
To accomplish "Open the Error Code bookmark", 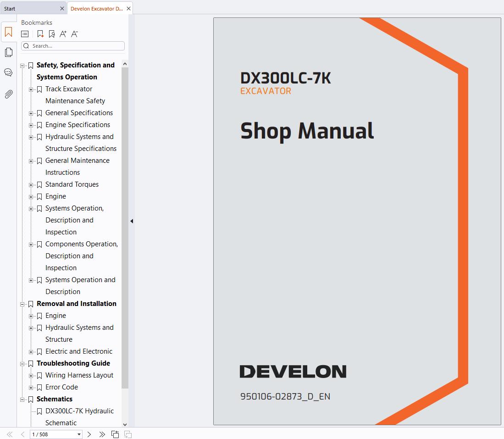I will pyautogui.click(x=62, y=387).
